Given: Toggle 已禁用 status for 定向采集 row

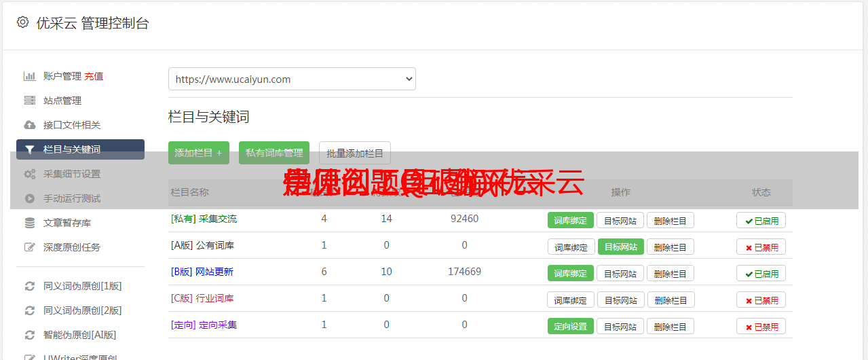Looking at the screenshot, I should click(761, 326).
